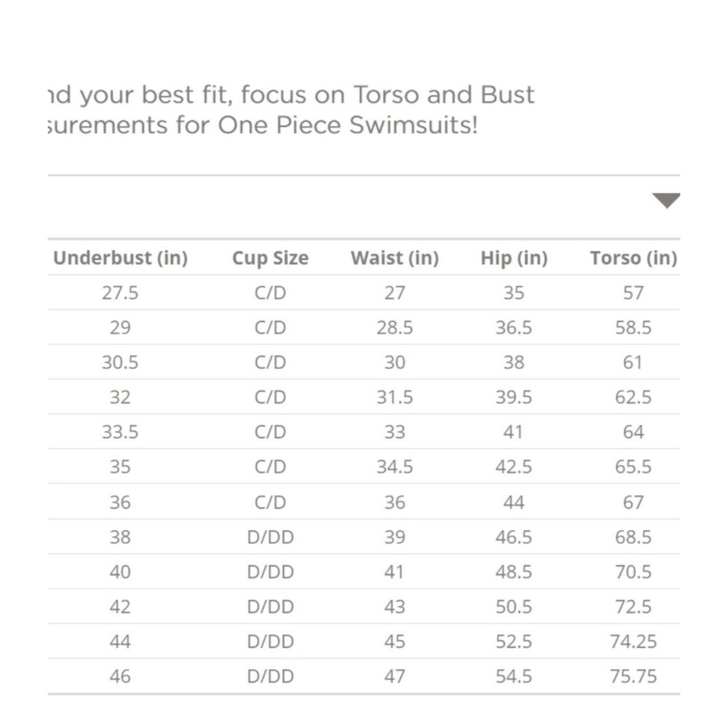
Task: Click the 74.25 torso value
Action: [633, 641]
